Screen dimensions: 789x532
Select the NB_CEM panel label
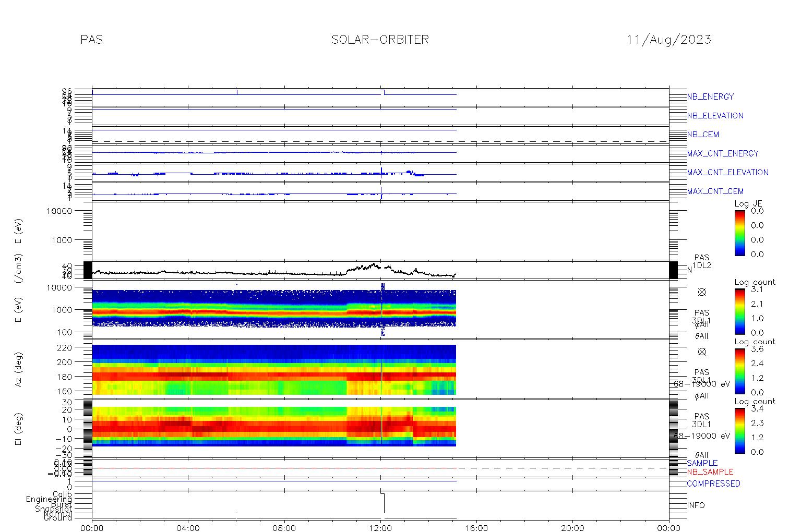click(x=703, y=135)
